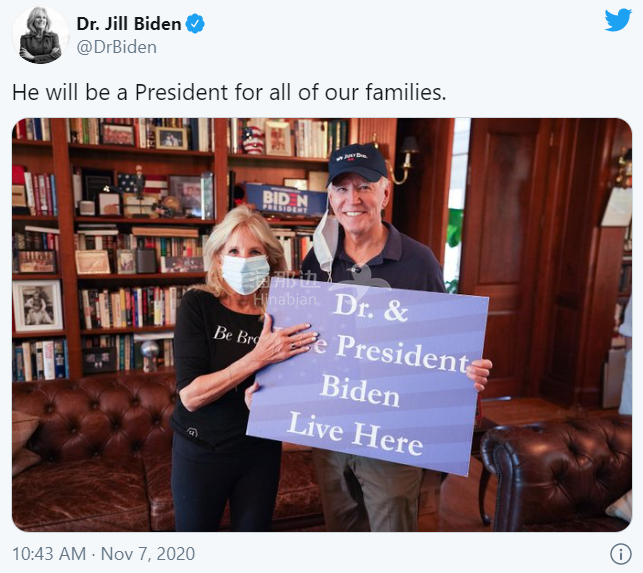Click the 'Live Here' sign in the photo
Viewport: 643px width, 573px height.
pos(367,377)
